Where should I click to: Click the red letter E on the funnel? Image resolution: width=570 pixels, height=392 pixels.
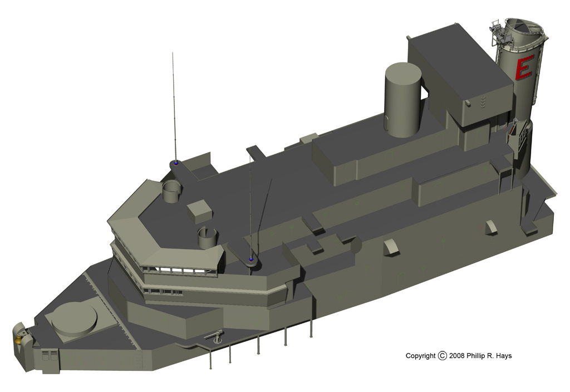tap(523, 68)
